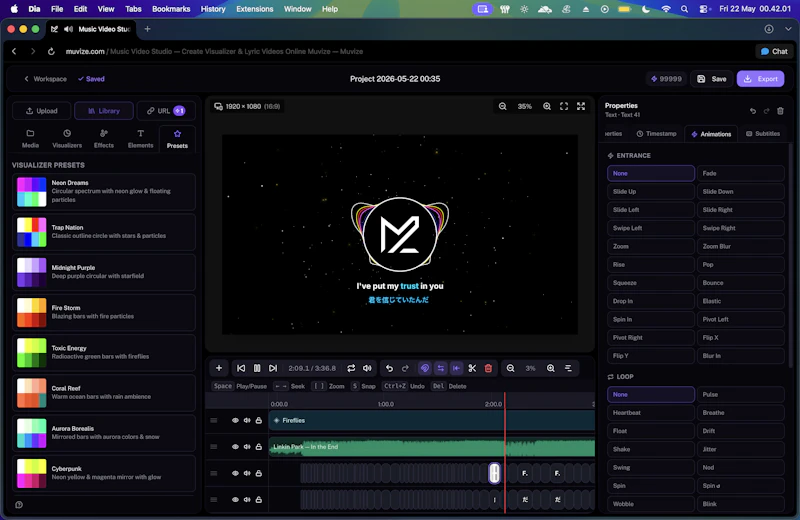Mute the Fireflies track
Image resolution: width=800 pixels, height=520 pixels.
[247, 420]
